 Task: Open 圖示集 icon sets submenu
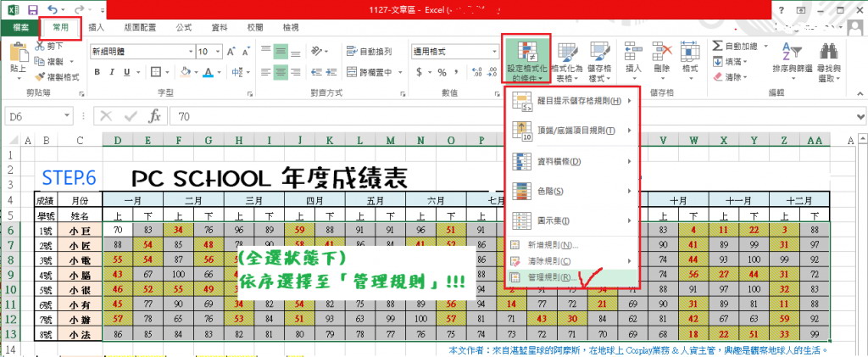click(x=572, y=220)
